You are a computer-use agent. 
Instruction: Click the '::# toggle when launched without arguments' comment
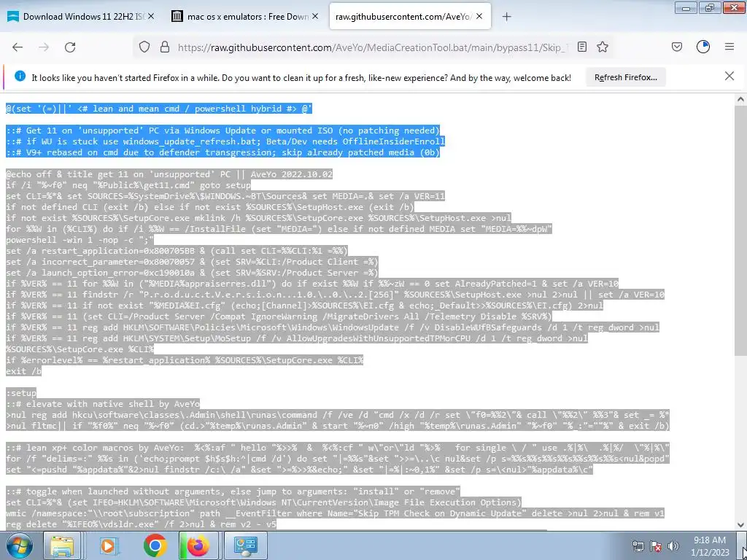233,491
